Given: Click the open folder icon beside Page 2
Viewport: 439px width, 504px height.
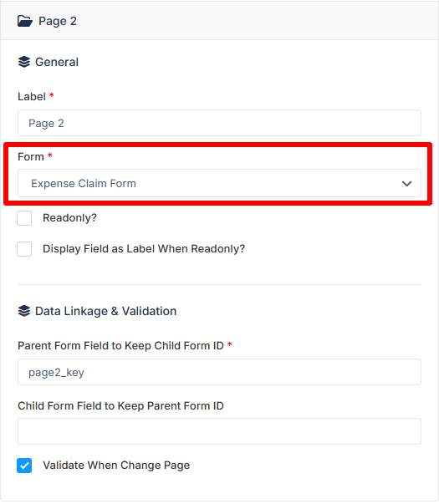Looking at the screenshot, I should click(x=25, y=21).
